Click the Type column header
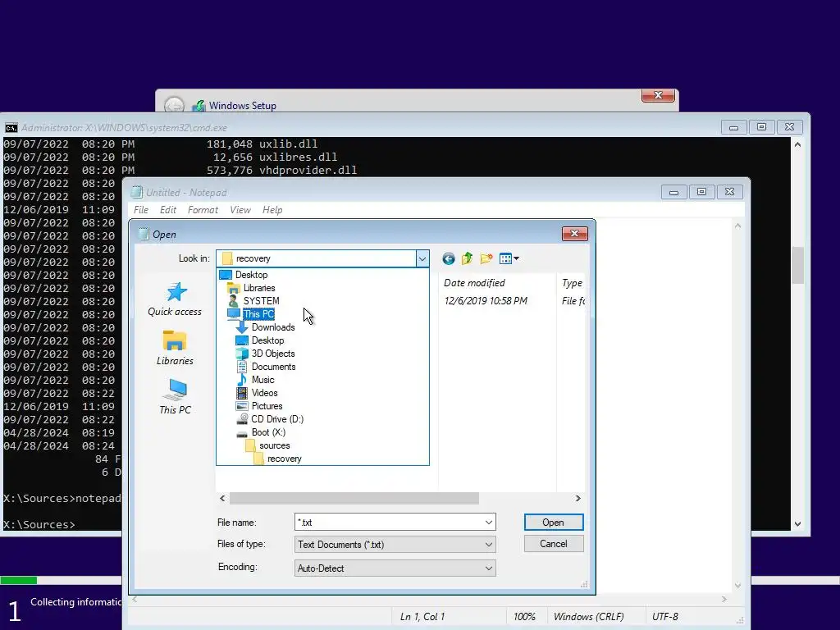Screen dimensions: 840x630 pyautogui.click(x=572, y=283)
